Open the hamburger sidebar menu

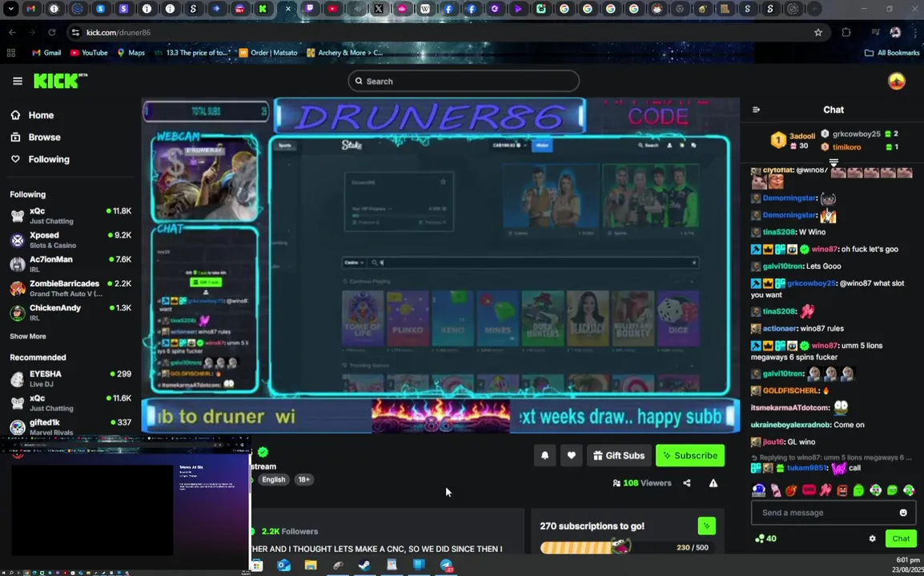point(17,82)
